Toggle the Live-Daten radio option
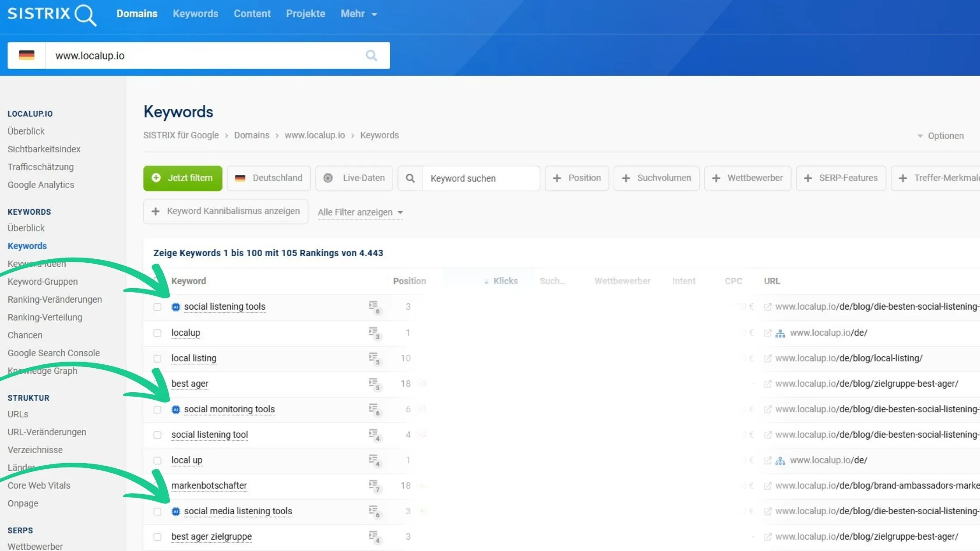Image resolution: width=980 pixels, height=551 pixels. [x=328, y=178]
